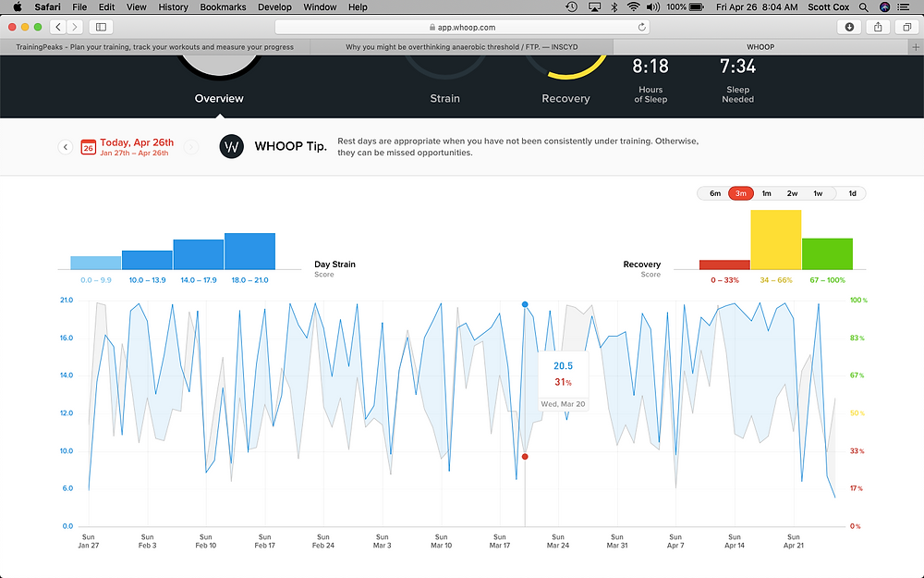This screenshot has height=578, width=924.
Task: Click the yellow 34 – 66% recovery bar
Action: [x=776, y=240]
